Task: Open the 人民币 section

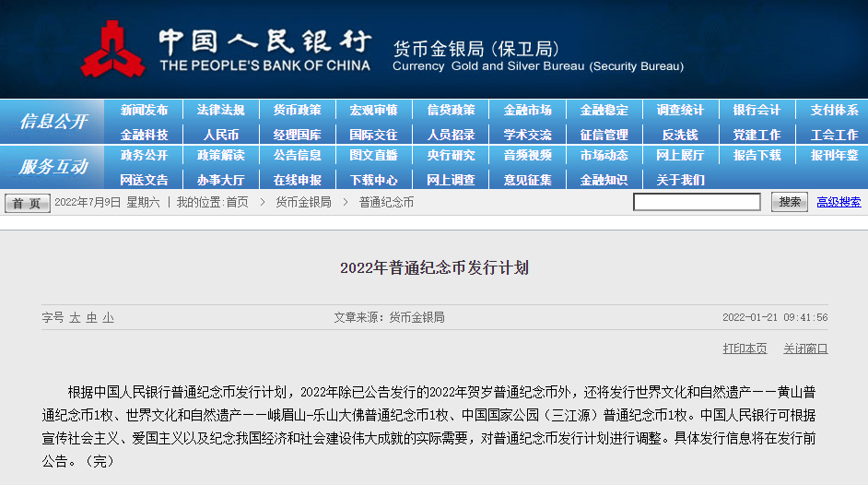Action: click(220, 135)
